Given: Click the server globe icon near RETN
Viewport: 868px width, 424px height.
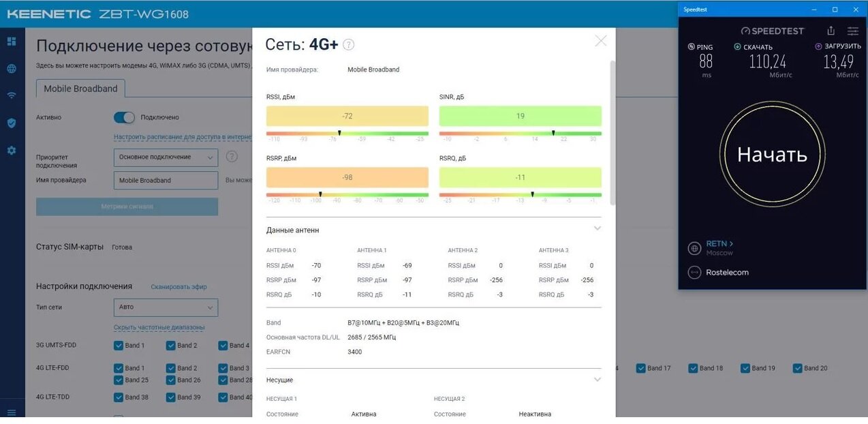Looking at the screenshot, I should click(694, 248).
